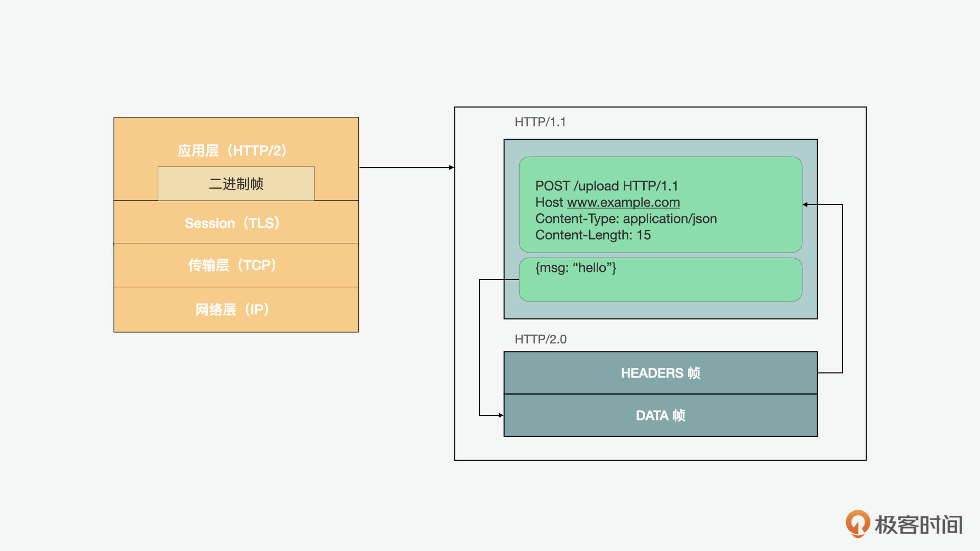
Task: Select the POST /upload HTTP/1.1 line
Action: 606,186
